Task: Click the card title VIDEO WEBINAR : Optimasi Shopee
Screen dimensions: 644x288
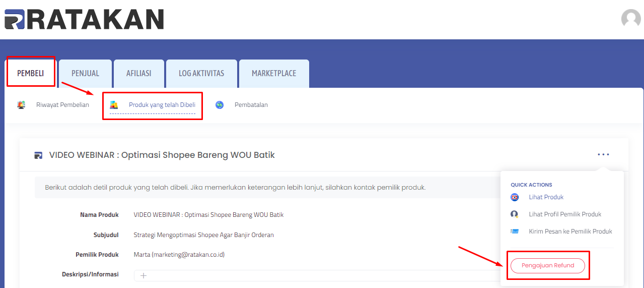Action: click(162, 155)
